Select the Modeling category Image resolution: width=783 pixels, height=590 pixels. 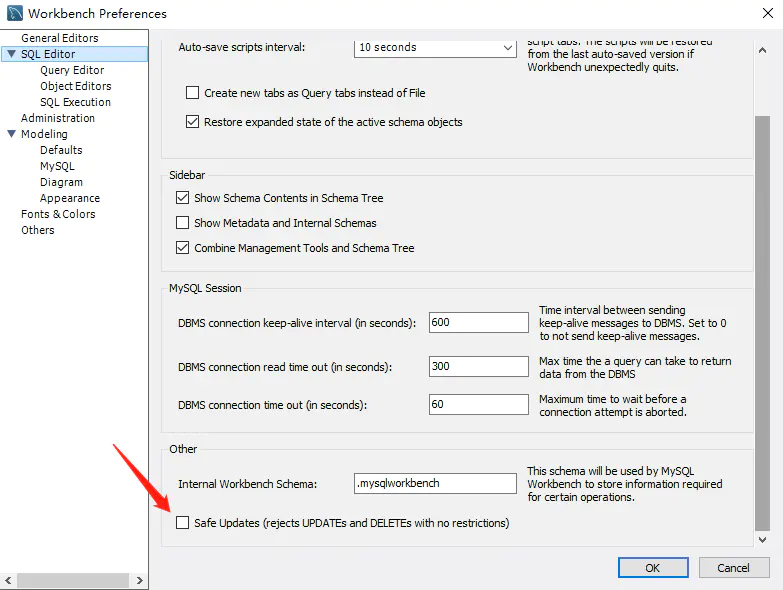44,134
